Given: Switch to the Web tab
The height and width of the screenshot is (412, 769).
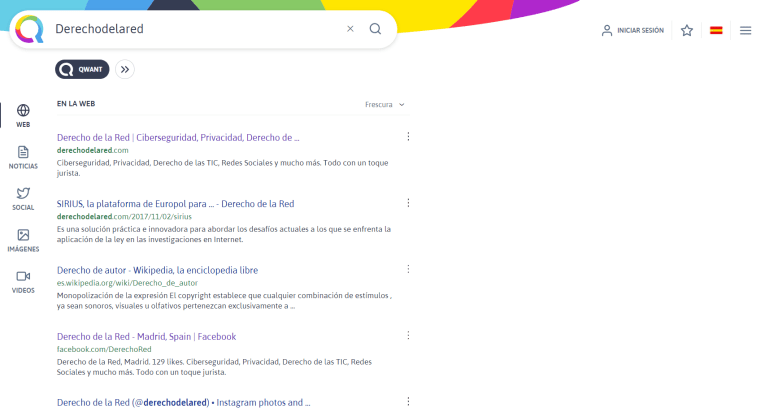Looking at the screenshot, I should 23,116.
